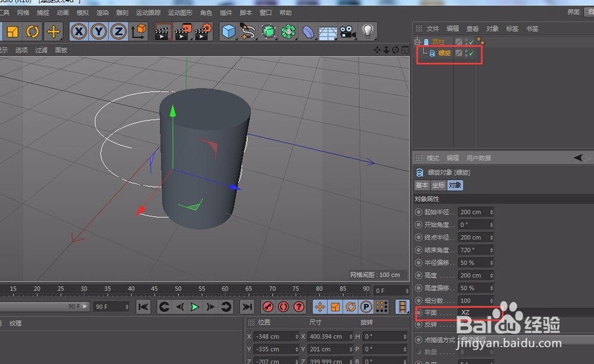Switch to the 坐标 tab

coord(438,185)
